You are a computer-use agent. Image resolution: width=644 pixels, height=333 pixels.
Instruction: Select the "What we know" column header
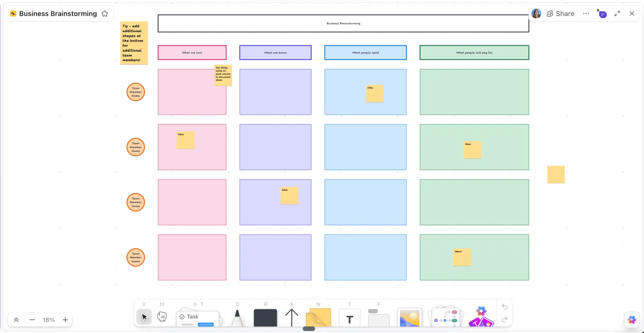click(x=275, y=53)
